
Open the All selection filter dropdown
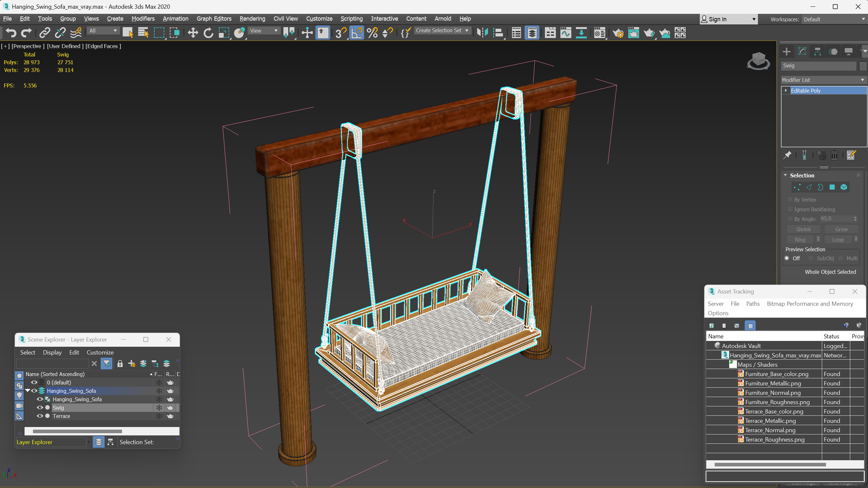(x=103, y=31)
